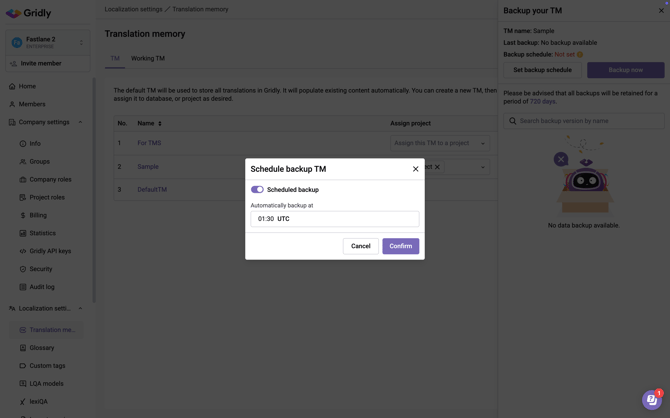Open the support chat widget

coord(651,400)
